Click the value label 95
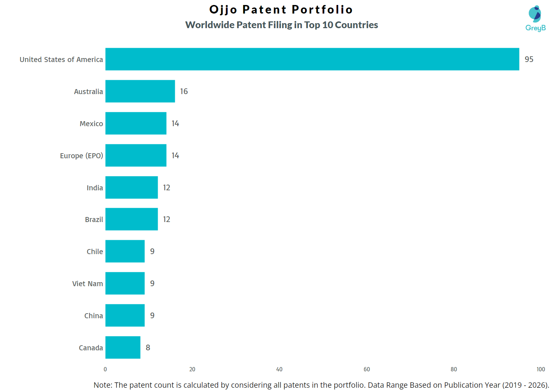 click(529, 60)
